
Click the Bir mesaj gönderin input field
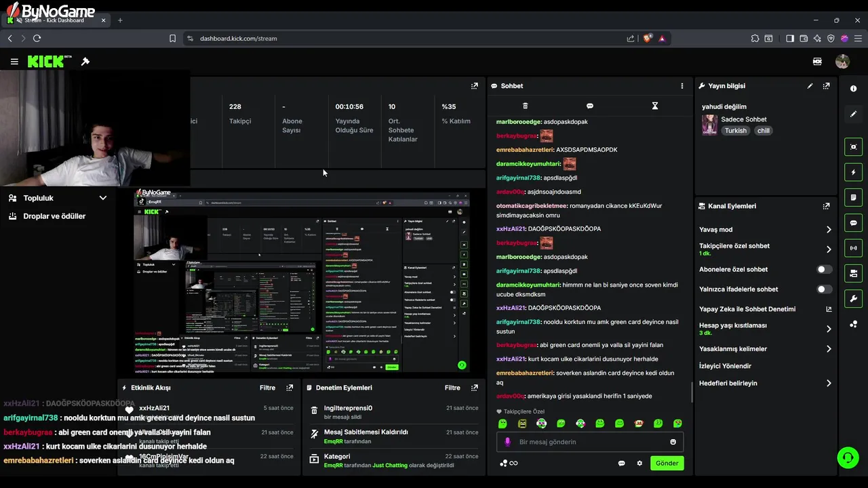[590, 442]
